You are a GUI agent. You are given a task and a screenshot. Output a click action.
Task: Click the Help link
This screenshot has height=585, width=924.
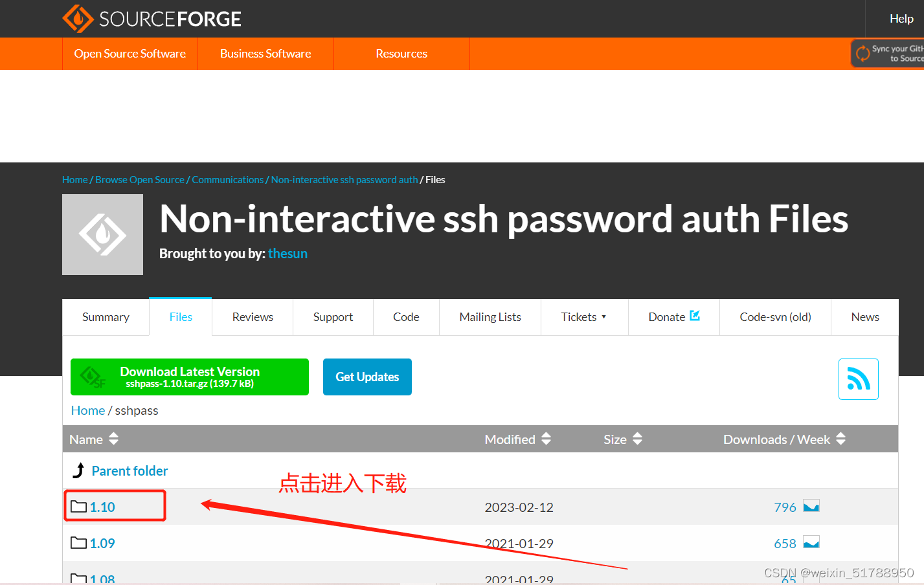tap(901, 19)
